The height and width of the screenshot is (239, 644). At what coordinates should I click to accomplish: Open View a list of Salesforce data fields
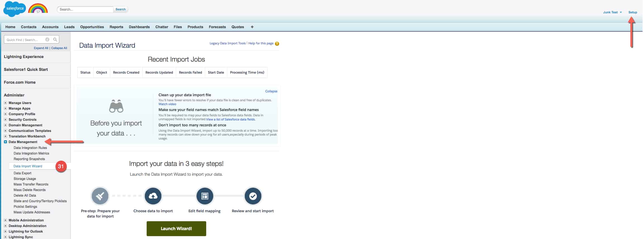(x=231, y=119)
